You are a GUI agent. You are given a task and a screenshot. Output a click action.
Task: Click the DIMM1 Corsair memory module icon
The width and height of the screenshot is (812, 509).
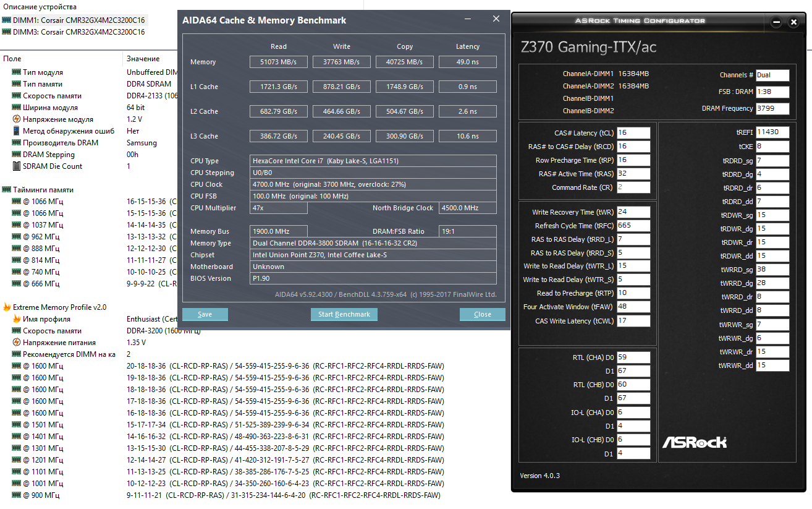pos(6,20)
